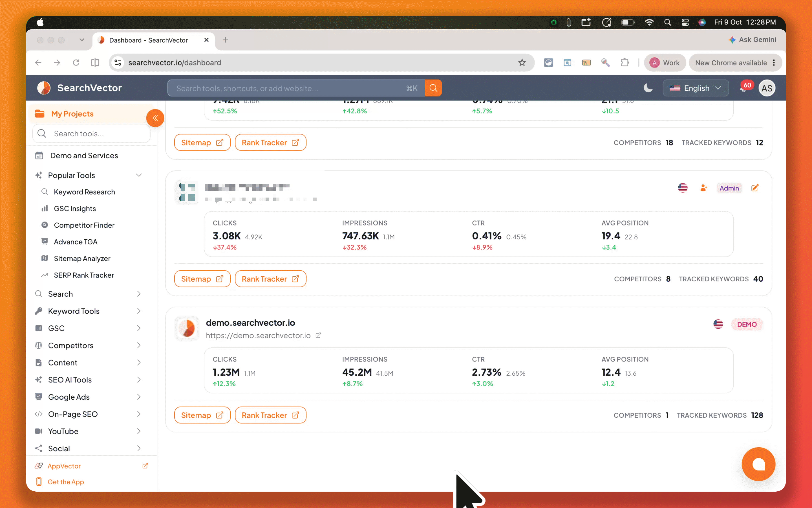Viewport: 812px width, 508px height.
Task: Open the chat support bubble
Action: pyautogui.click(x=758, y=464)
